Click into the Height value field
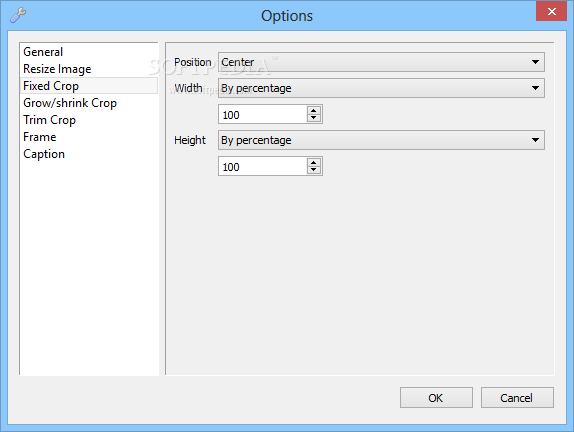 [263, 167]
